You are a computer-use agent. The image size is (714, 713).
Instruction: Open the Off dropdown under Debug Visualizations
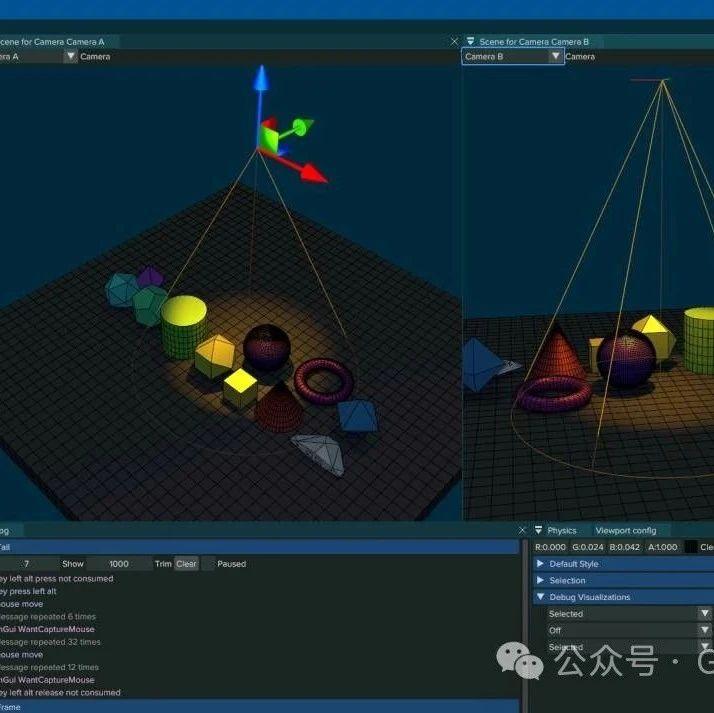tap(629, 630)
